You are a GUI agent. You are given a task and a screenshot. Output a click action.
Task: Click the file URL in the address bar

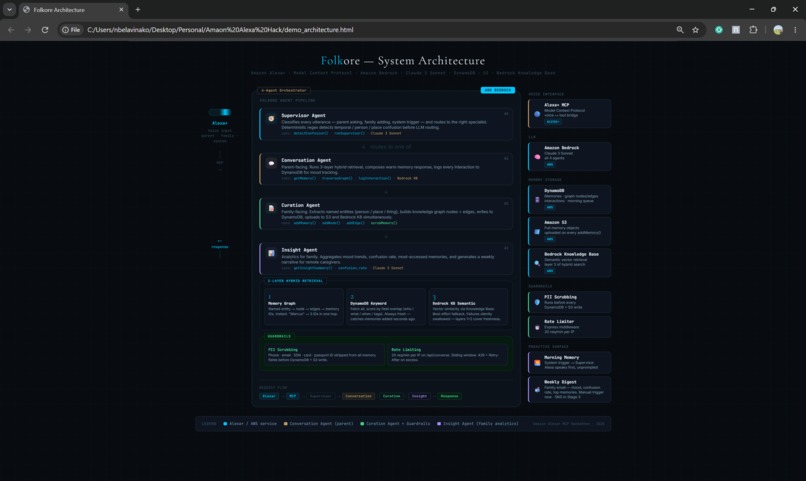(x=220, y=30)
